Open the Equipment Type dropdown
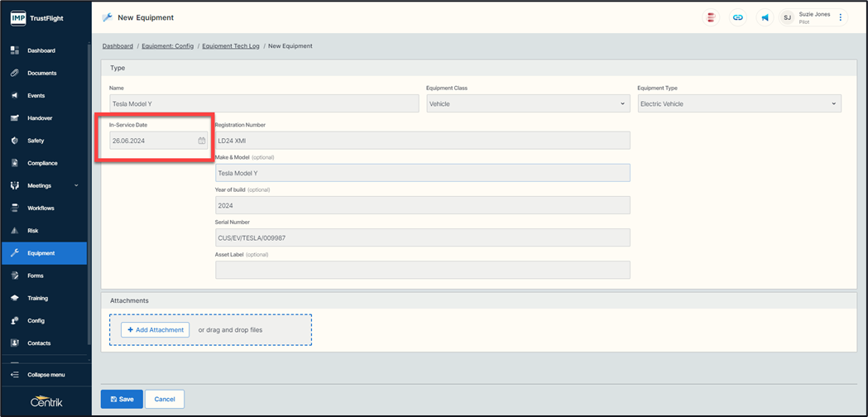This screenshot has height=417, width=868. [739, 104]
